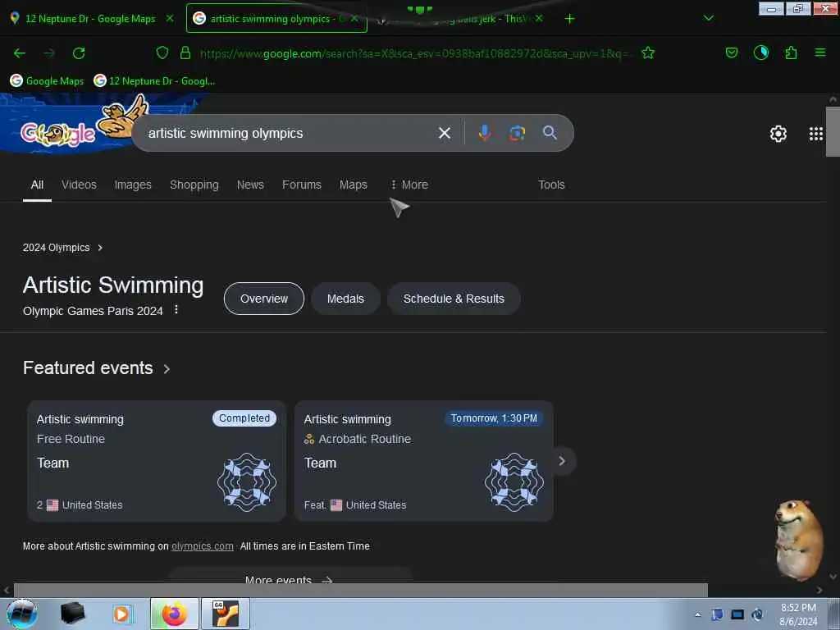
Task: Switch to the Videos results tab
Action: 80,185
